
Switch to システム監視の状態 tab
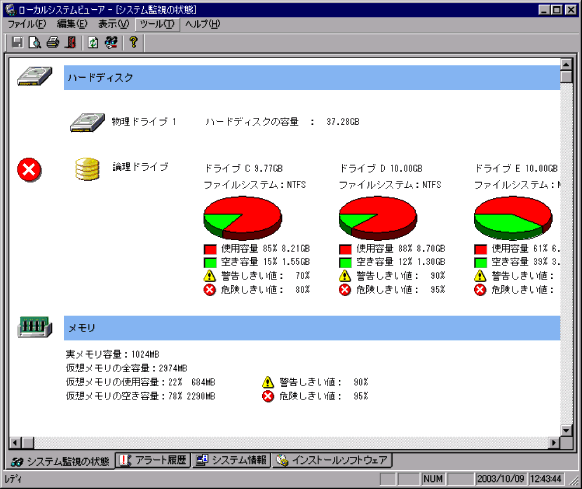[60, 461]
